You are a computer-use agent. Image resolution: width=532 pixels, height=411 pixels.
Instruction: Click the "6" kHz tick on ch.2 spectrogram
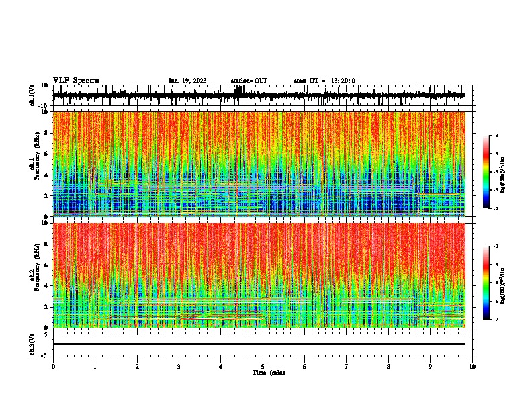point(47,265)
